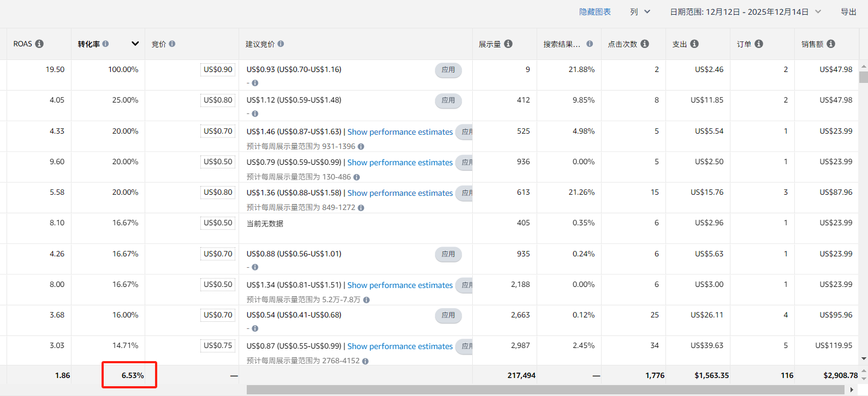Click the info icon beside 销售额 header

[x=831, y=44]
